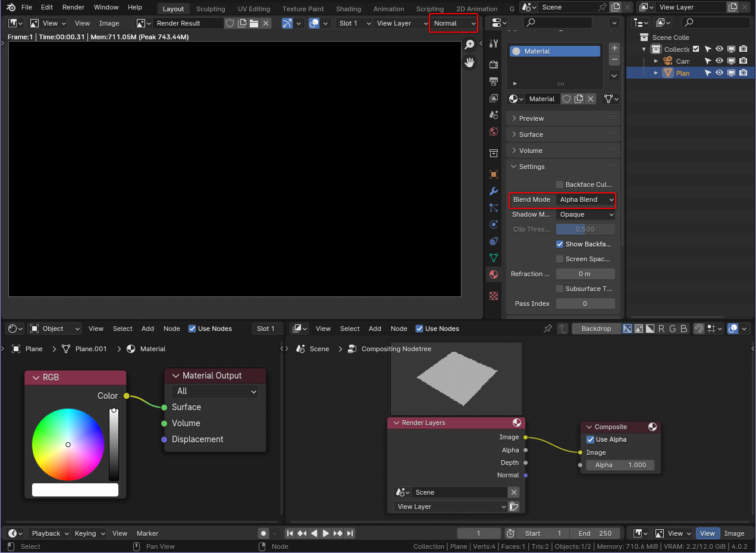Uncheck Use Alpha on the Composite node
756x553 pixels.
point(590,439)
